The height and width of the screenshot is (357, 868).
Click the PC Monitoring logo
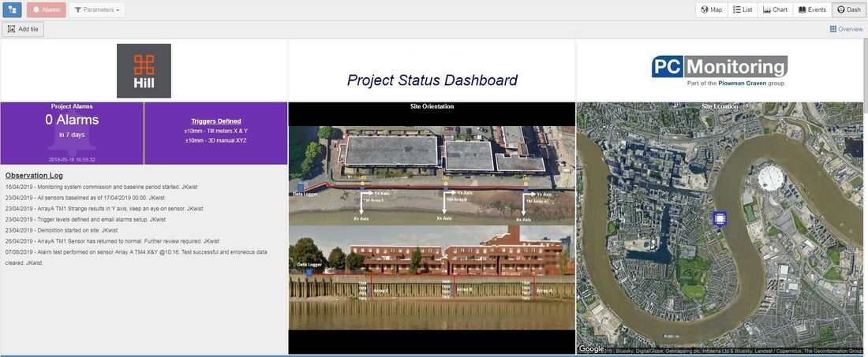click(720, 70)
